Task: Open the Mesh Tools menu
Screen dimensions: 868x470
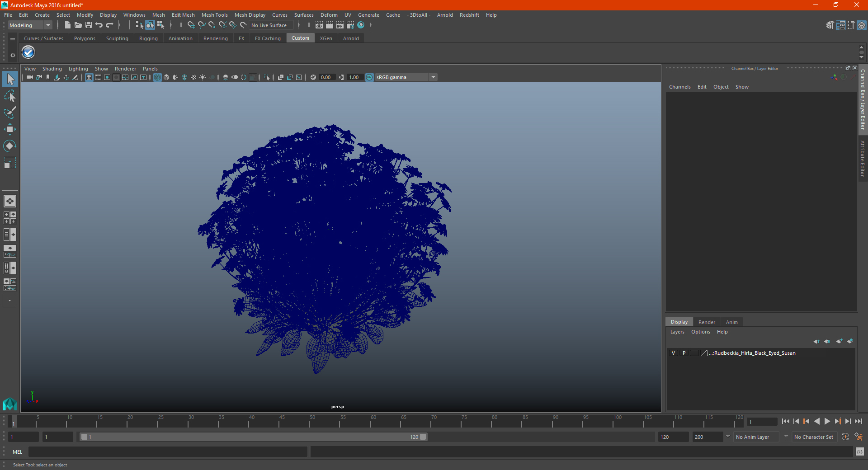Action: click(x=214, y=15)
